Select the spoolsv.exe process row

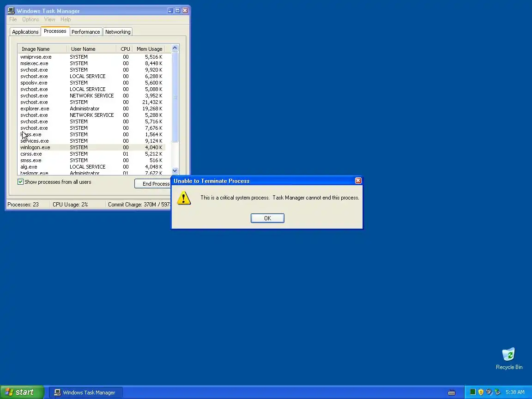tap(91, 83)
